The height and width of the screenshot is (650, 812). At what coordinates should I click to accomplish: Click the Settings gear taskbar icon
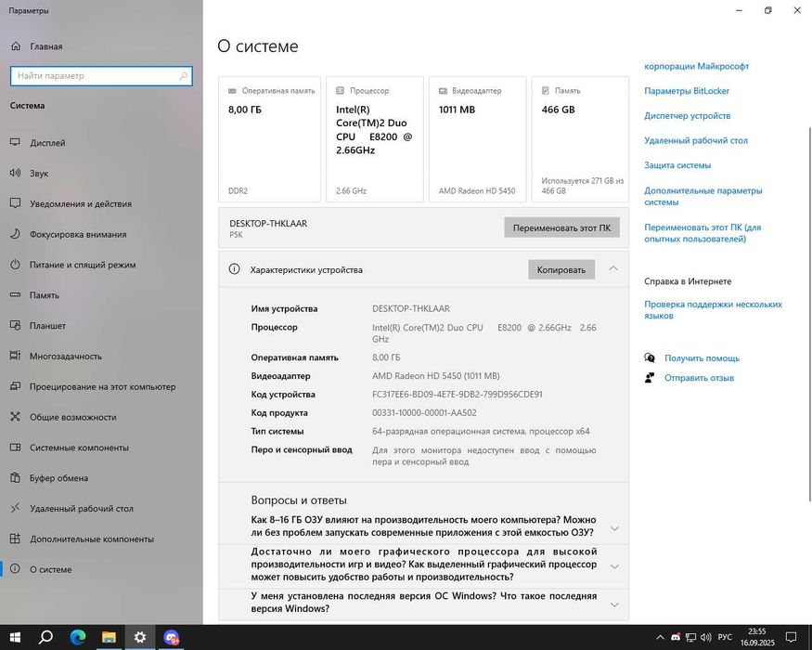point(140,637)
